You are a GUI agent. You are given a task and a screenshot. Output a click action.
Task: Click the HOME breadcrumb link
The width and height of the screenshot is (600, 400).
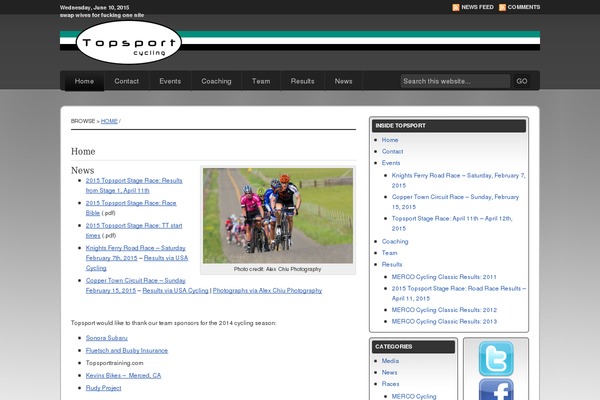[x=109, y=121]
